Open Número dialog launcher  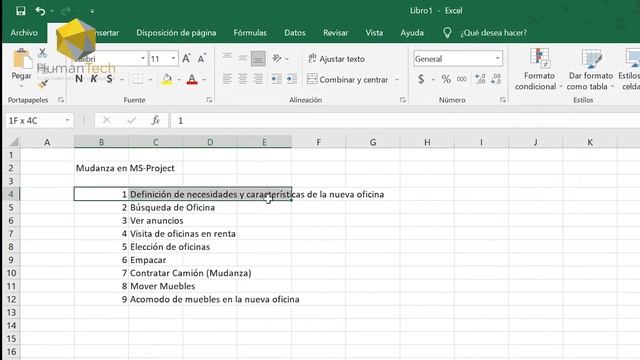tap(502, 100)
